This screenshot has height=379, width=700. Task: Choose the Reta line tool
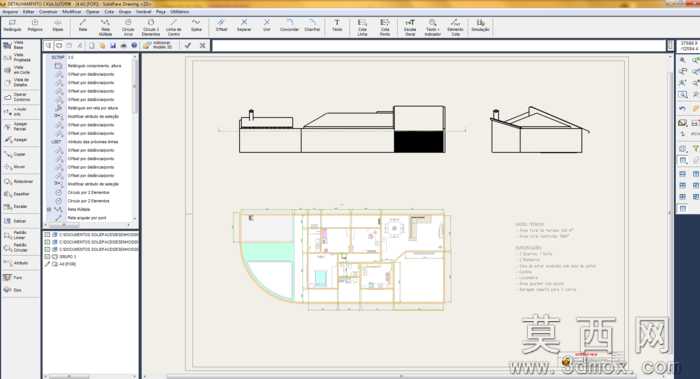83,25
